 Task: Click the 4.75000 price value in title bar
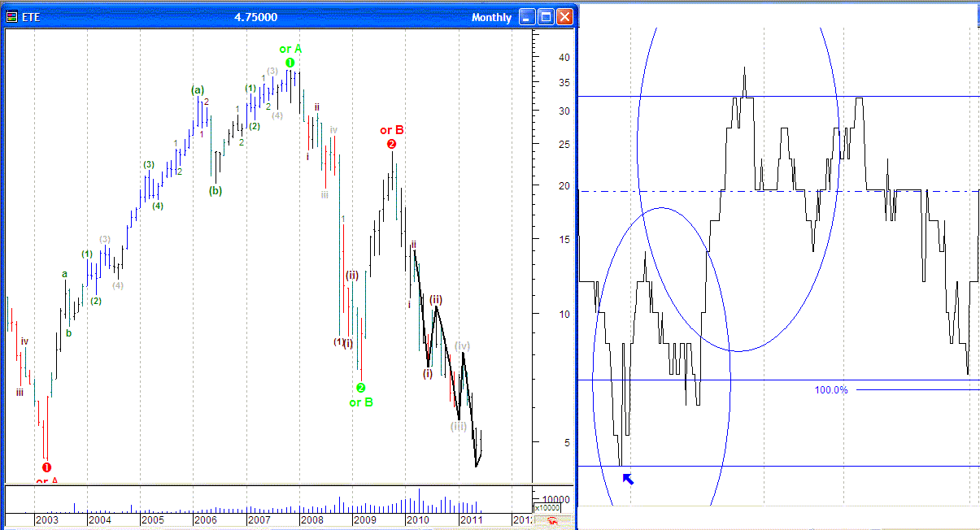(255, 18)
